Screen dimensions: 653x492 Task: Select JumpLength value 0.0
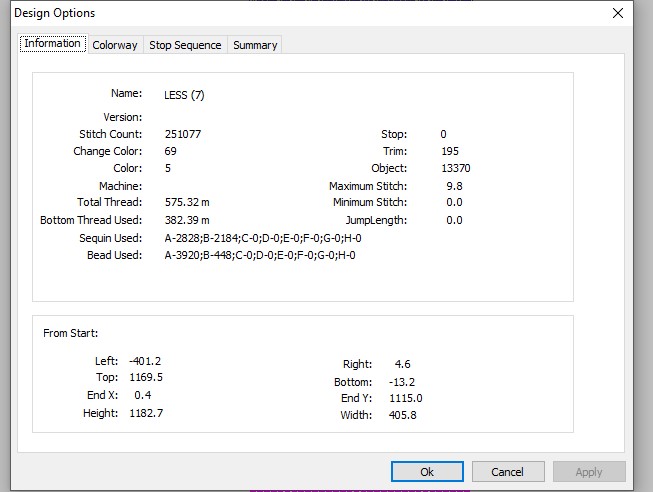tap(454, 220)
